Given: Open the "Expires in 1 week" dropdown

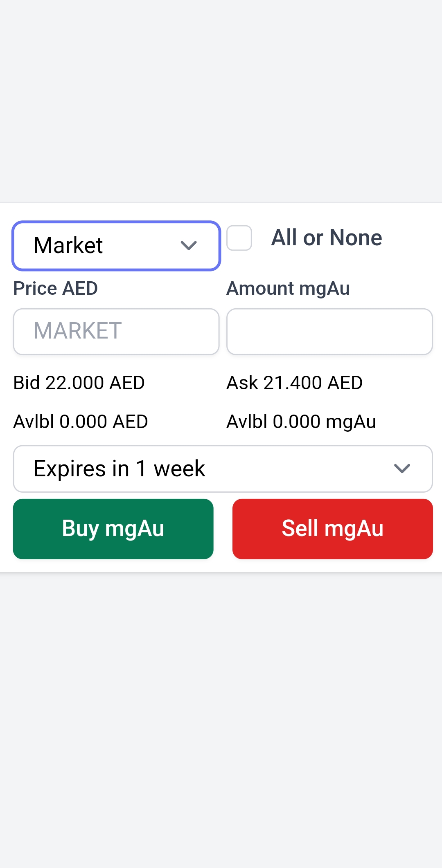Looking at the screenshot, I should 223,469.
